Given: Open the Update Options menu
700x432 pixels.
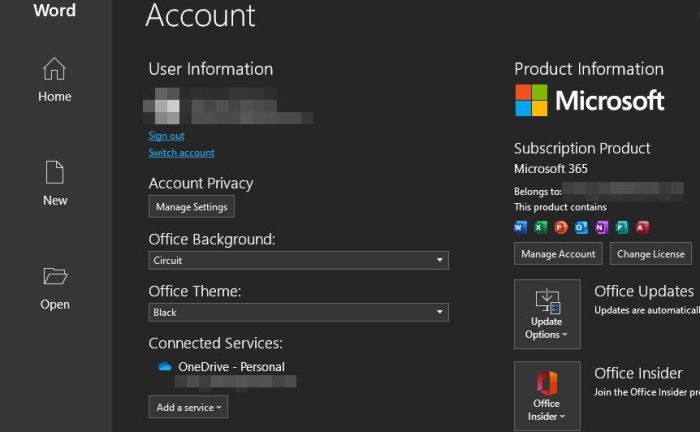Looking at the screenshot, I should click(547, 314).
